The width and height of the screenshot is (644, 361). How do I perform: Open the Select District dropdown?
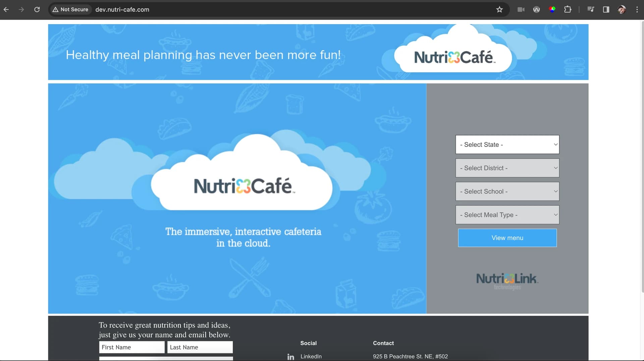[x=507, y=168]
